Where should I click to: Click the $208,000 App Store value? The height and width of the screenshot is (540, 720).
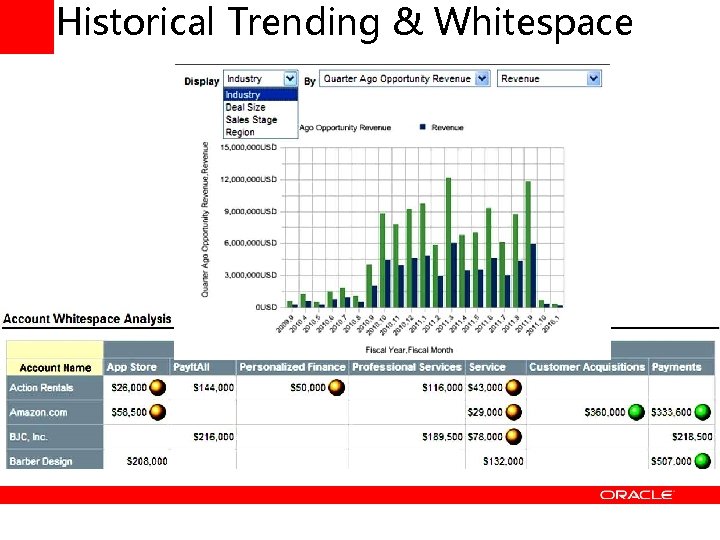click(147, 461)
